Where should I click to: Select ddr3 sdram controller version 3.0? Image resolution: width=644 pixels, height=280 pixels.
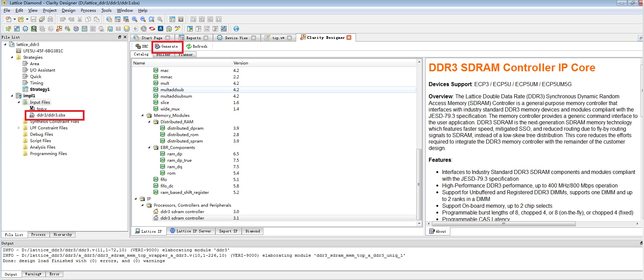(182, 212)
